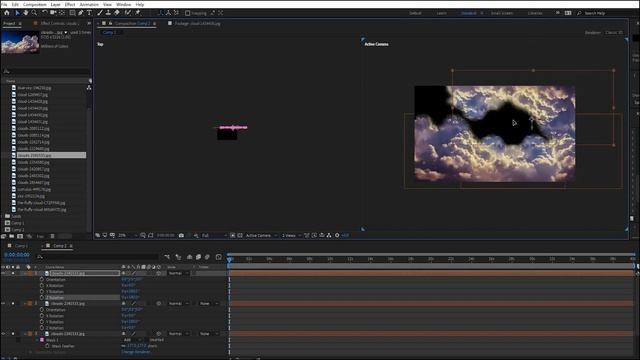
Task: Toggle the Snapping checkbox in toolbar
Action: (188, 13)
